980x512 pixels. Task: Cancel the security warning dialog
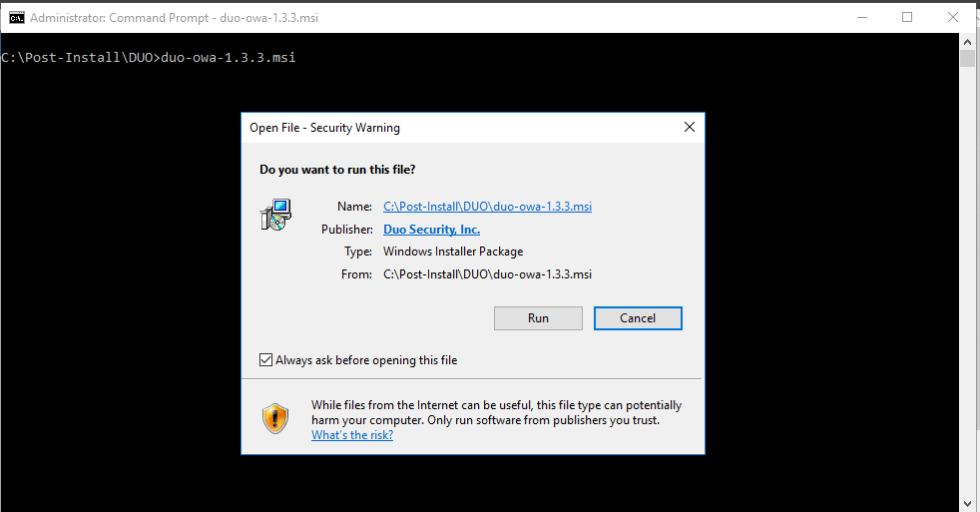(638, 318)
